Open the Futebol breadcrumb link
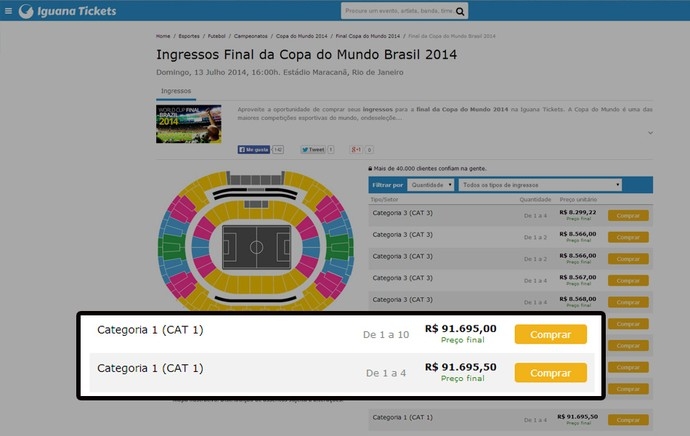The width and height of the screenshot is (690, 436). (217, 36)
